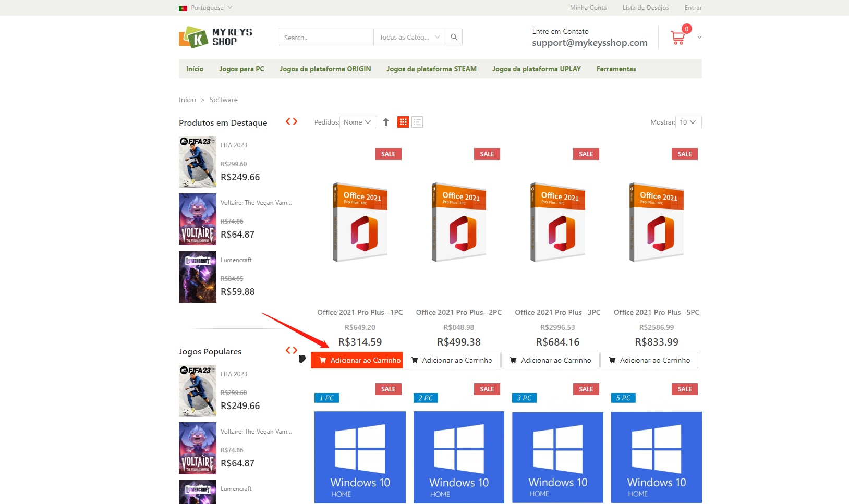This screenshot has height=504, width=849.
Task: Click Office 2021 Pro Plus--1PC title
Action: (x=360, y=312)
